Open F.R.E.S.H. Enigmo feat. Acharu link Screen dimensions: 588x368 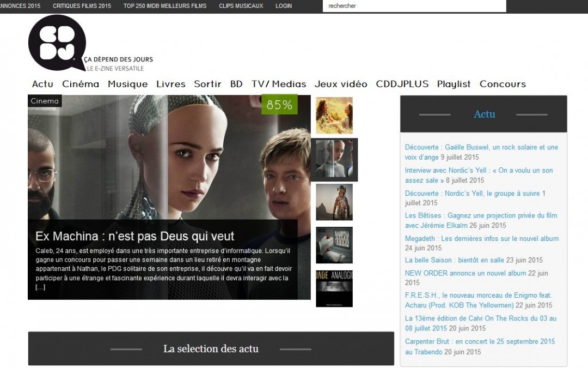(x=479, y=300)
